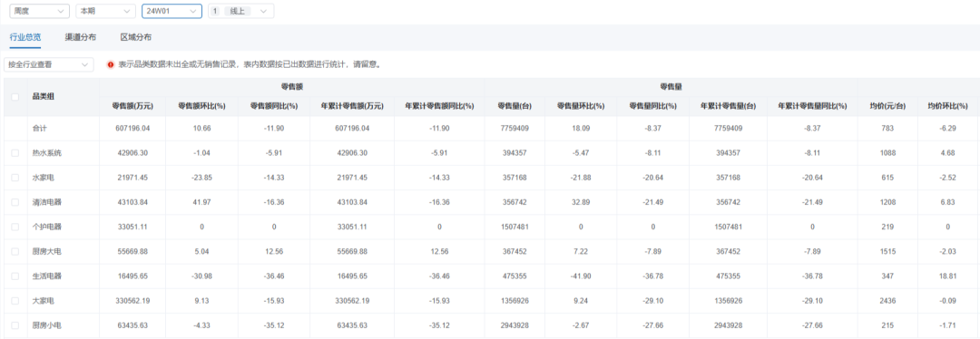The image size is (980, 339).
Task: Click the 零售量(台) column header
Action: (x=514, y=106)
